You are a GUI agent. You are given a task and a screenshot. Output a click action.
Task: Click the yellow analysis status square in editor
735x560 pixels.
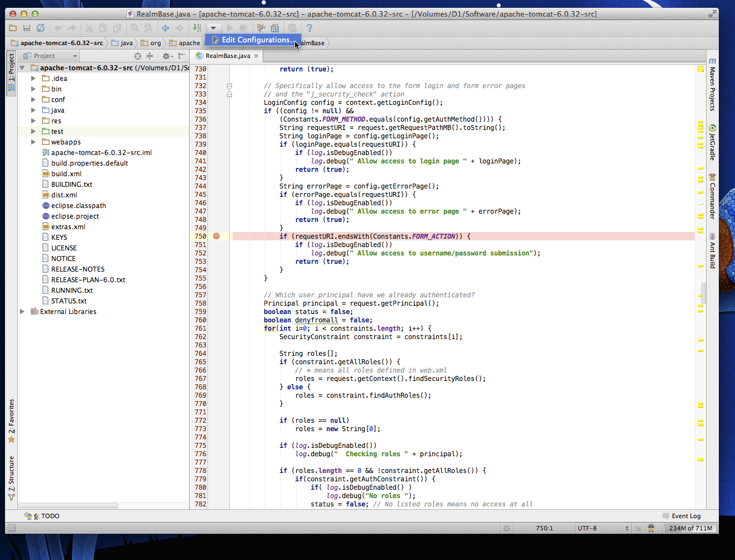(700, 69)
